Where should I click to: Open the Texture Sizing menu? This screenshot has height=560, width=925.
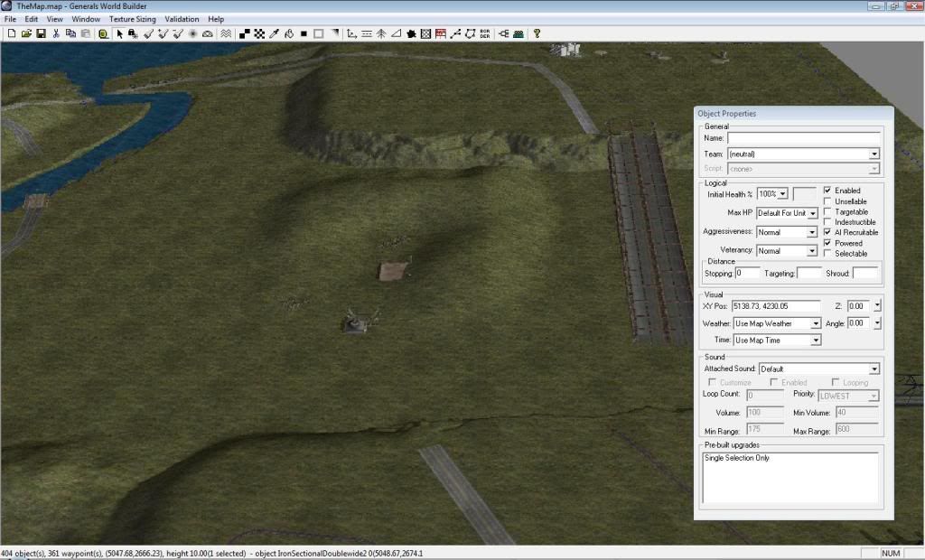(132, 19)
